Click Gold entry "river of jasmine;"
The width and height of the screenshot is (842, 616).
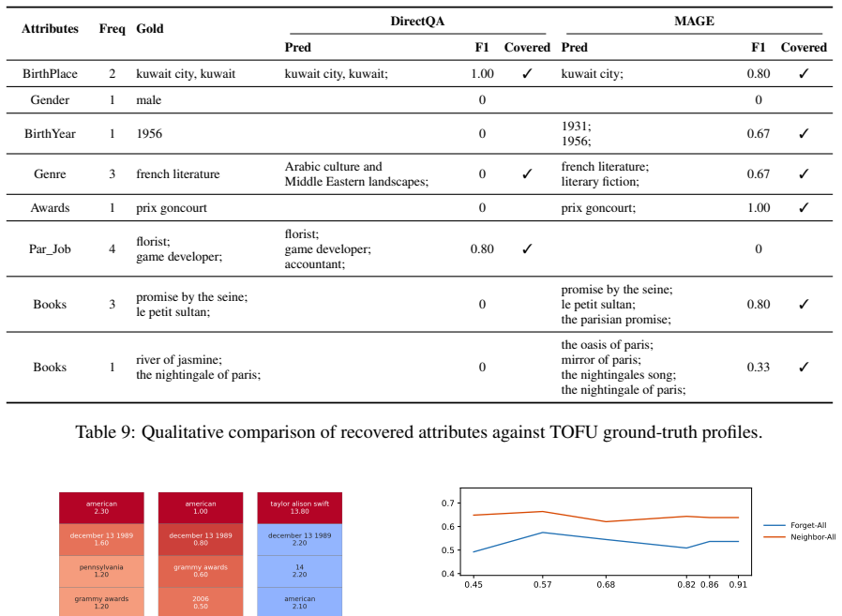[179, 360]
